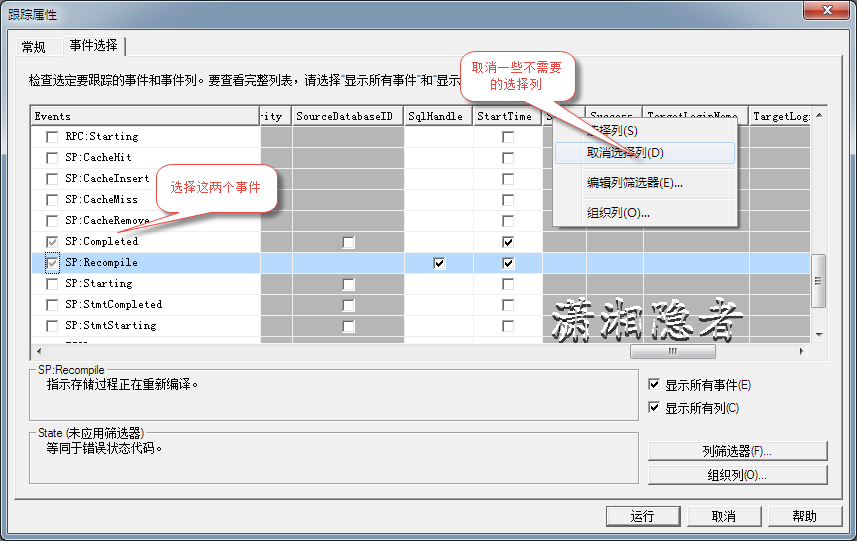857x541 pixels.
Task: Check the SP:StmtCompleted event checkbox
Action: coord(52,305)
